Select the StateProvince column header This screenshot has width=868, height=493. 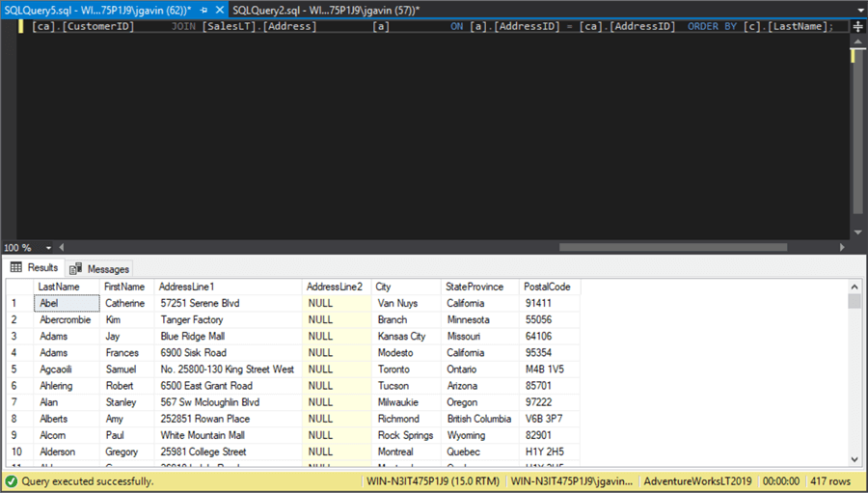[x=479, y=287]
